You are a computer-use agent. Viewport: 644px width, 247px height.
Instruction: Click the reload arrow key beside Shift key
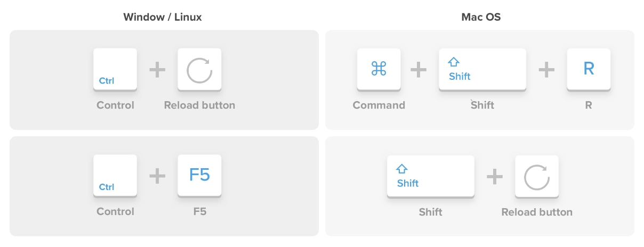click(537, 177)
